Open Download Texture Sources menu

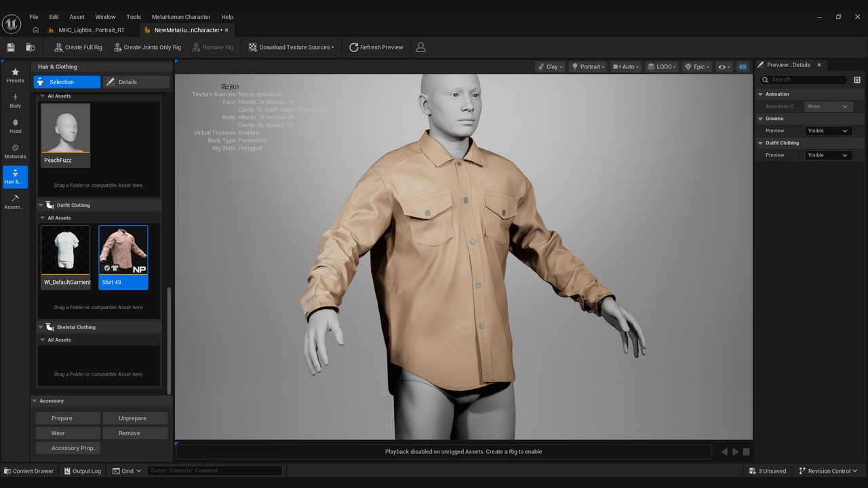[291, 47]
